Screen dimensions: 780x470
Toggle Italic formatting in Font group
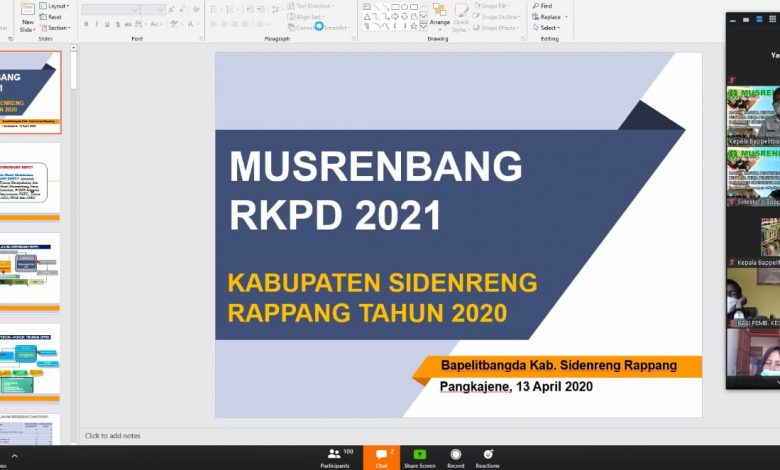coord(97,24)
